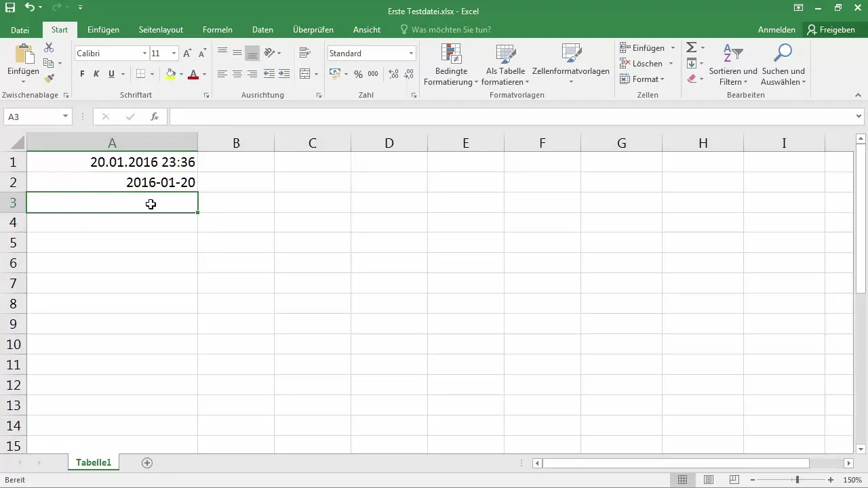Increase font size with larger A icon
This screenshot has height=488, width=868.
(188, 53)
